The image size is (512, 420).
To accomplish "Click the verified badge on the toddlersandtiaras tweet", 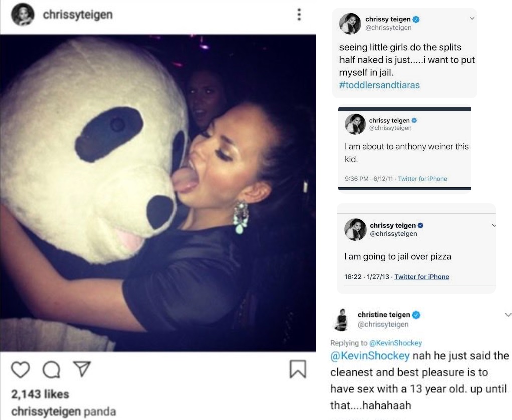I will coord(416,19).
